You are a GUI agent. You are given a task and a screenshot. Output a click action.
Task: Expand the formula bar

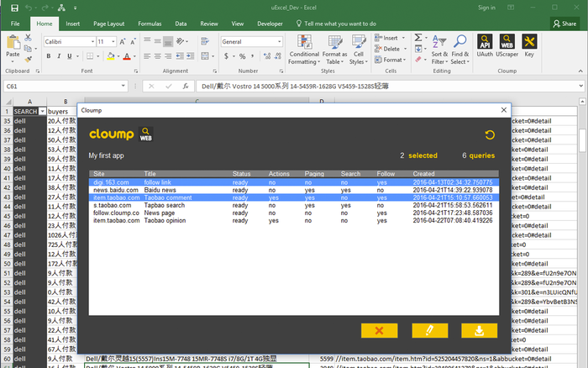pos(581,86)
